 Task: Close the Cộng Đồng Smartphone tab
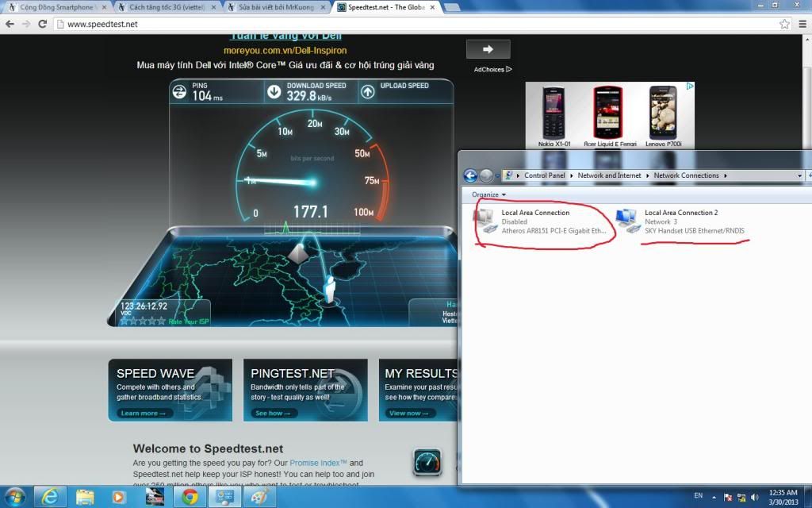104,7
